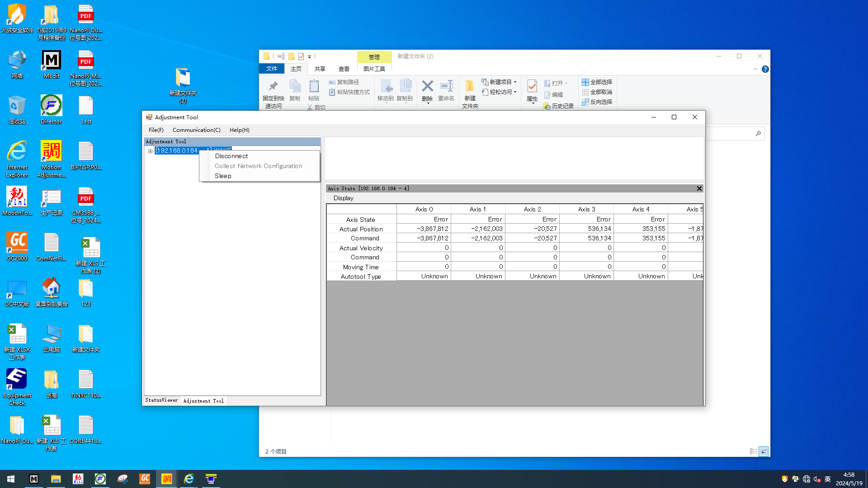Click the volume icon in system tray
This screenshot has width=868, height=488.
pos(817,479)
